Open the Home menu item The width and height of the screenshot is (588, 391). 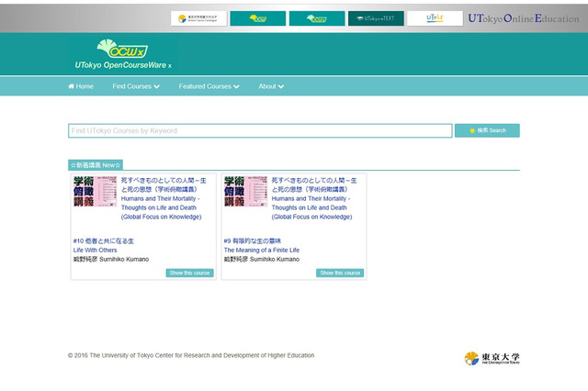click(x=81, y=86)
